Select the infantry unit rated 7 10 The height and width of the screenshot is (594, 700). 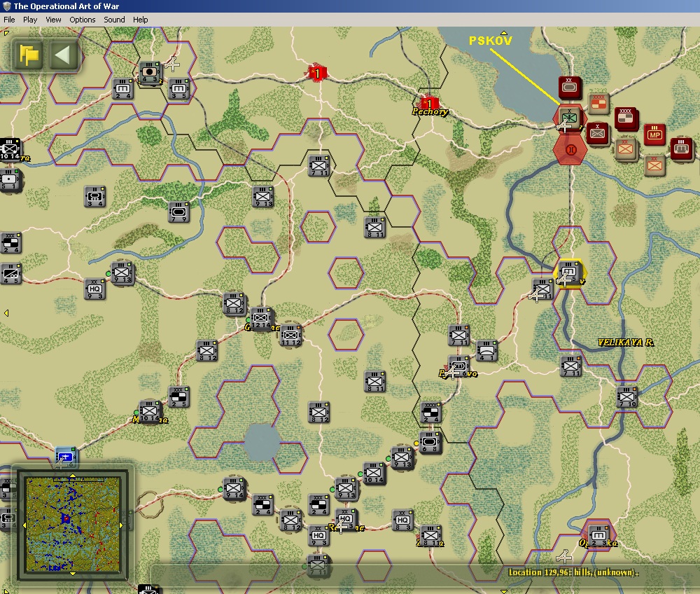click(x=627, y=397)
